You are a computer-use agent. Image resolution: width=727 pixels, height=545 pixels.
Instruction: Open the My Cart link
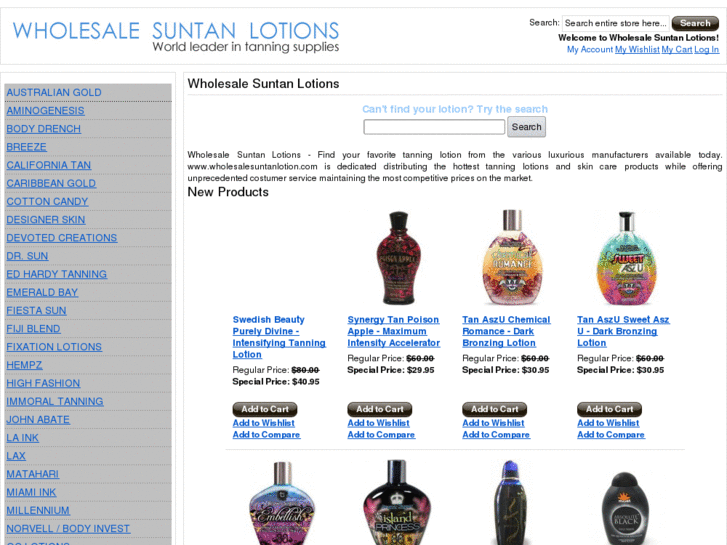click(676, 50)
